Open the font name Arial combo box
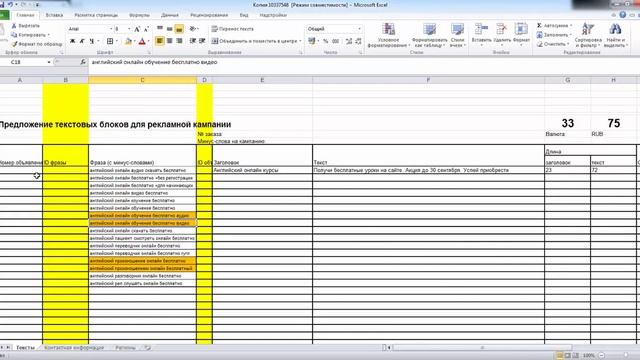640x360 pixels. pos(90,29)
